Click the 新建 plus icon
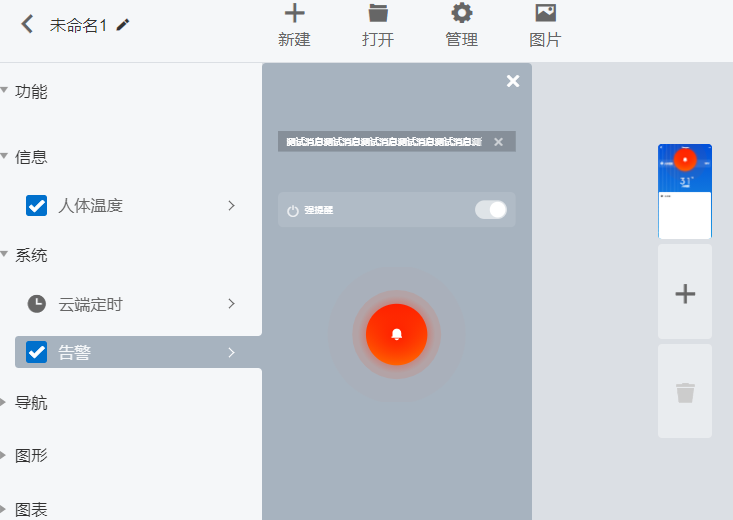733x520 pixels. [x=295, y=13]
